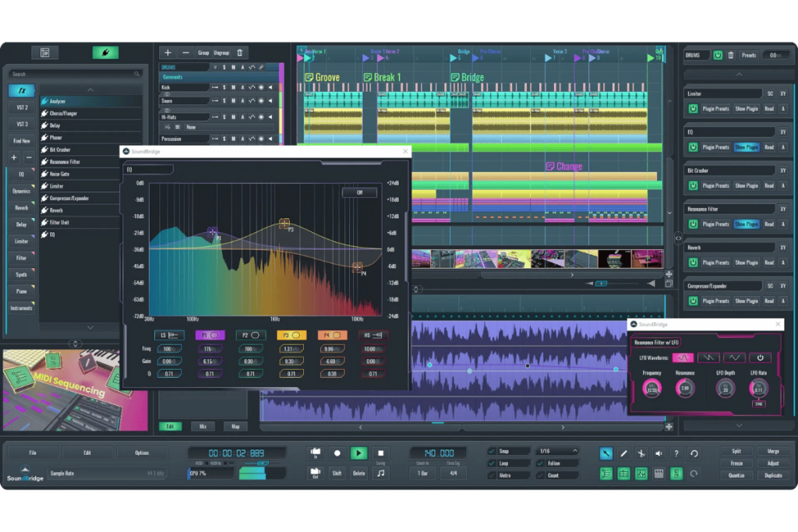Viewport: 798px width, 532px height.
Task: Mute the Snare track
Action: [233, 100]
